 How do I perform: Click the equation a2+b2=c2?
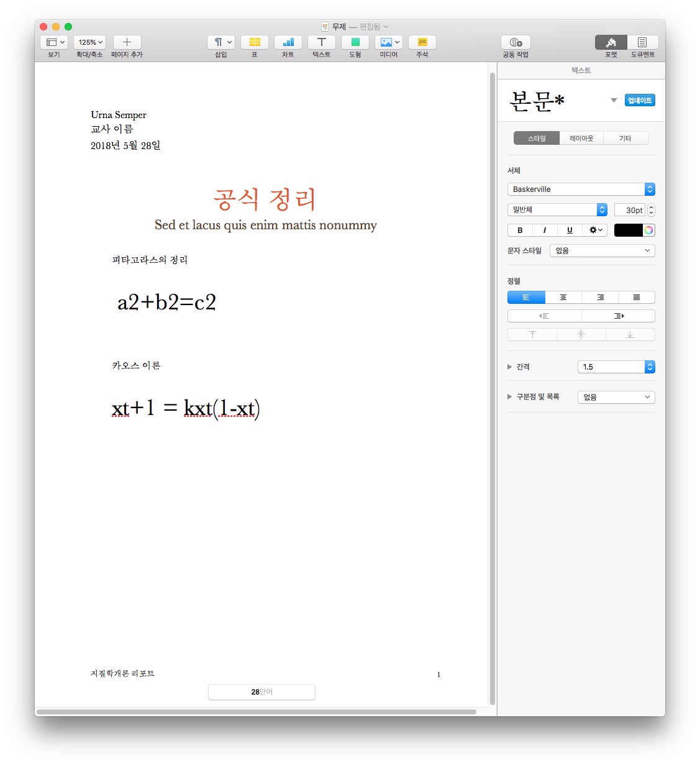point(166,302)
